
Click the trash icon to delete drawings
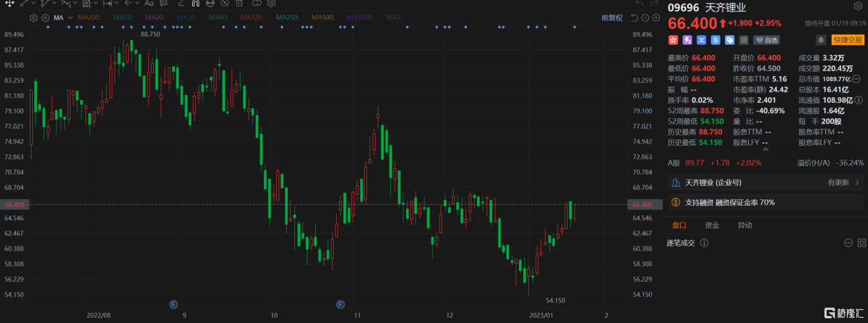(x=240, y=4)
